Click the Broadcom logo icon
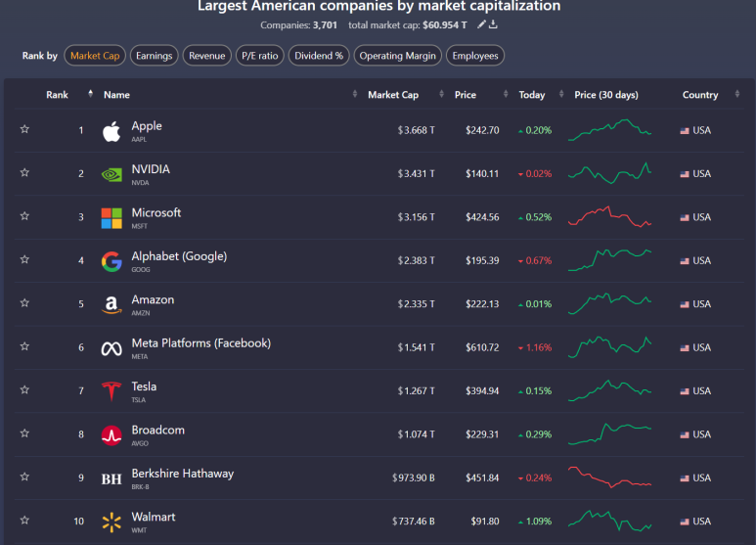 click(111, 435)
